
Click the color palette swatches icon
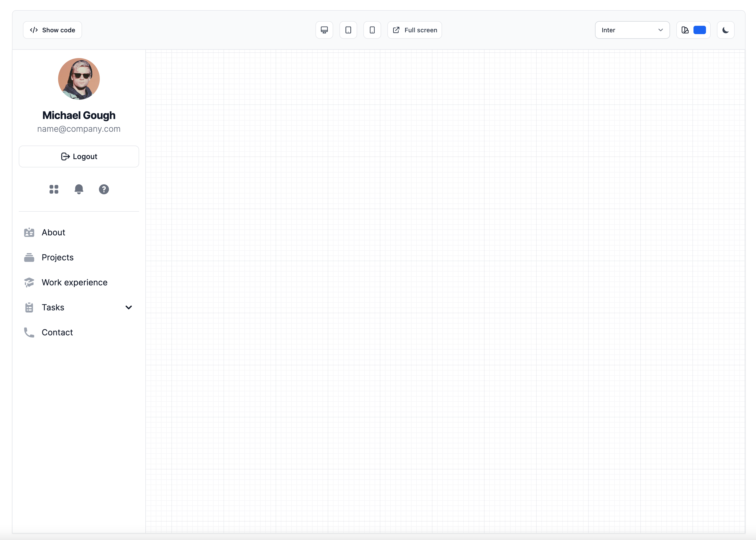[685, 30]
